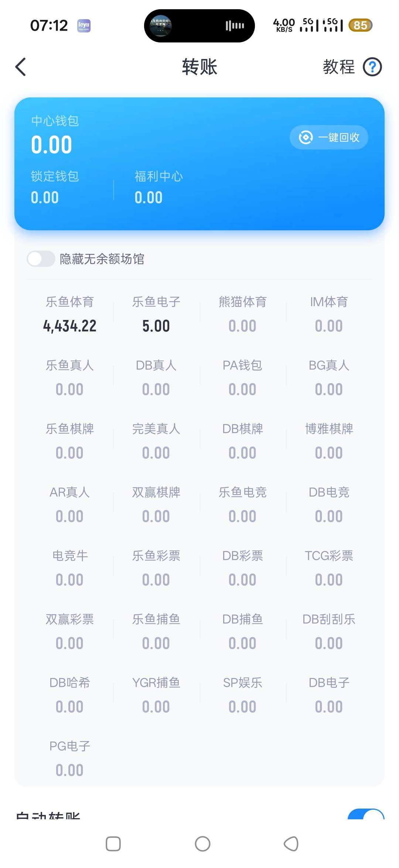Toggle the 隐藏无余额场馆 switch
The width and height of the screenshot is (399, 868).
click(x=41, y=259)
